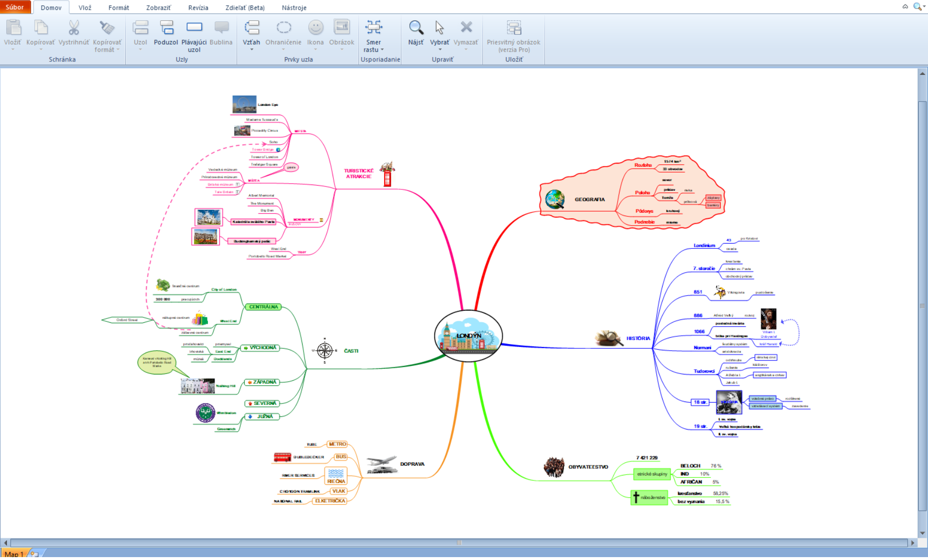Click the Vložiť paste icon
This screenshot has width=928, height=560.
[x=13, y=28]
